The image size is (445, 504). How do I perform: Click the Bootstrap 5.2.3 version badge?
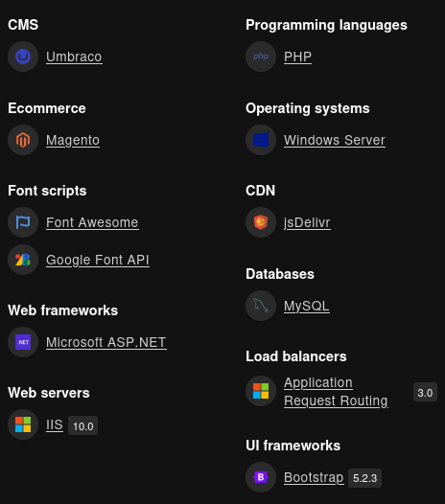point(364,478)
